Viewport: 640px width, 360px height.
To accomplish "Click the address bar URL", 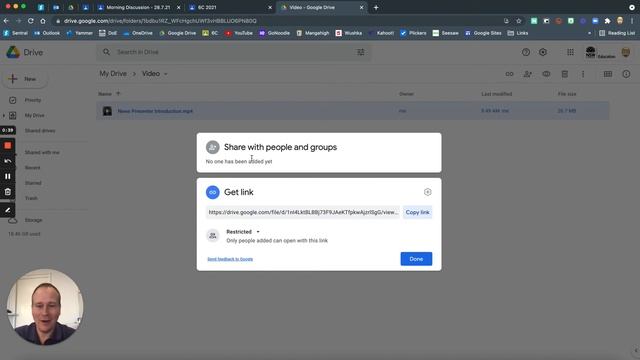I will pos(160,21).
